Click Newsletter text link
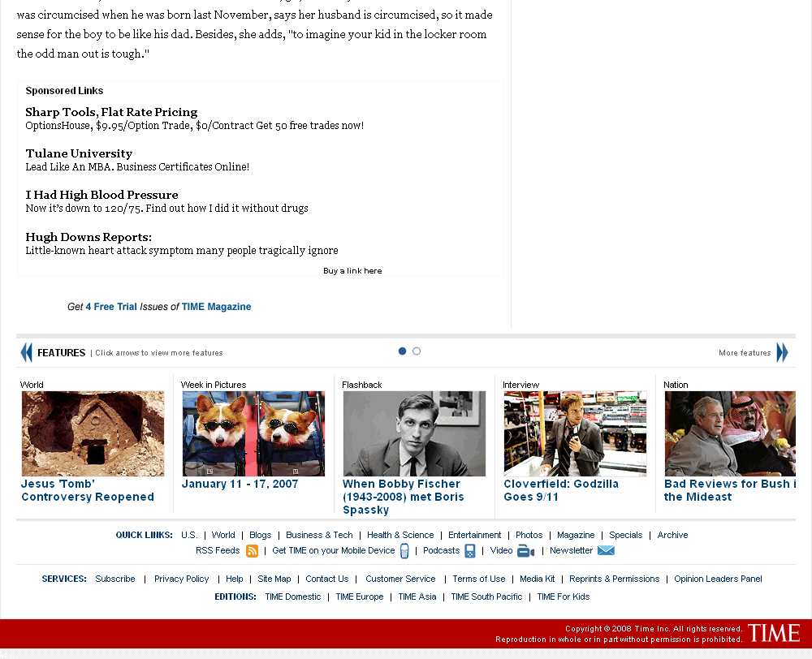The width and height of the screenshot is (812, 659). tap(571, 550)
